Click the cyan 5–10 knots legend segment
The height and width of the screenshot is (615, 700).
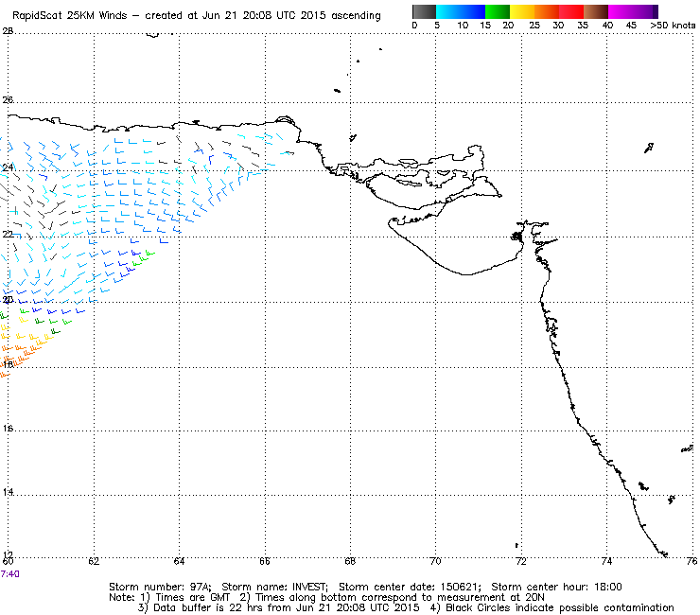coord(448,11)
